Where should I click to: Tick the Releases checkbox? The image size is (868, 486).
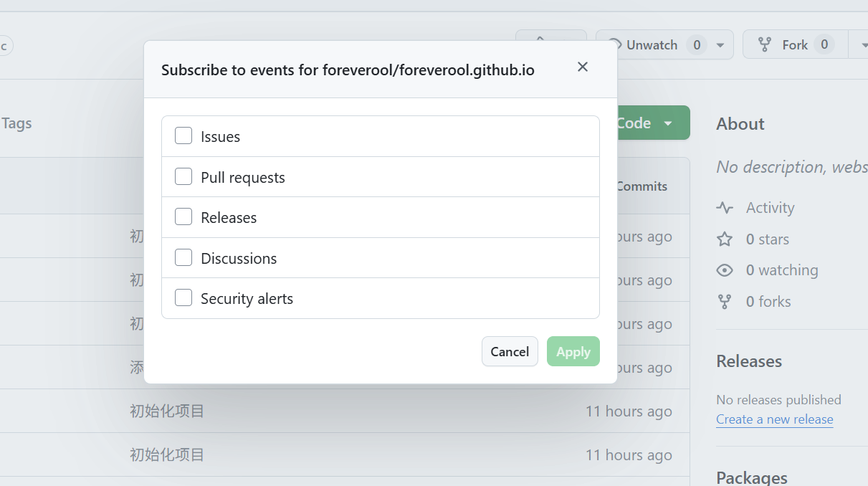tap(183, 217)
